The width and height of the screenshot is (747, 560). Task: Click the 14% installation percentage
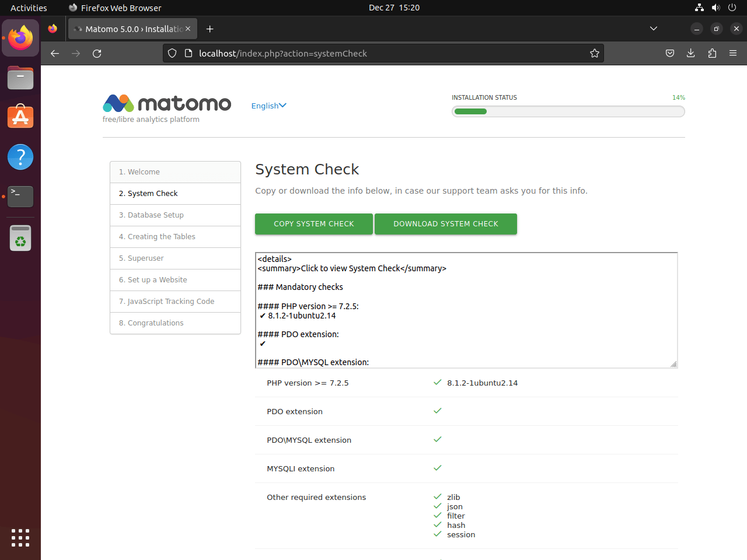679,97
